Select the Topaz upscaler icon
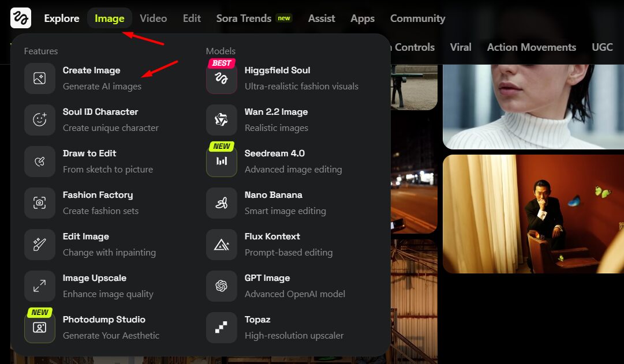Screen dimensions: 624x364 (x=222, y=328)
